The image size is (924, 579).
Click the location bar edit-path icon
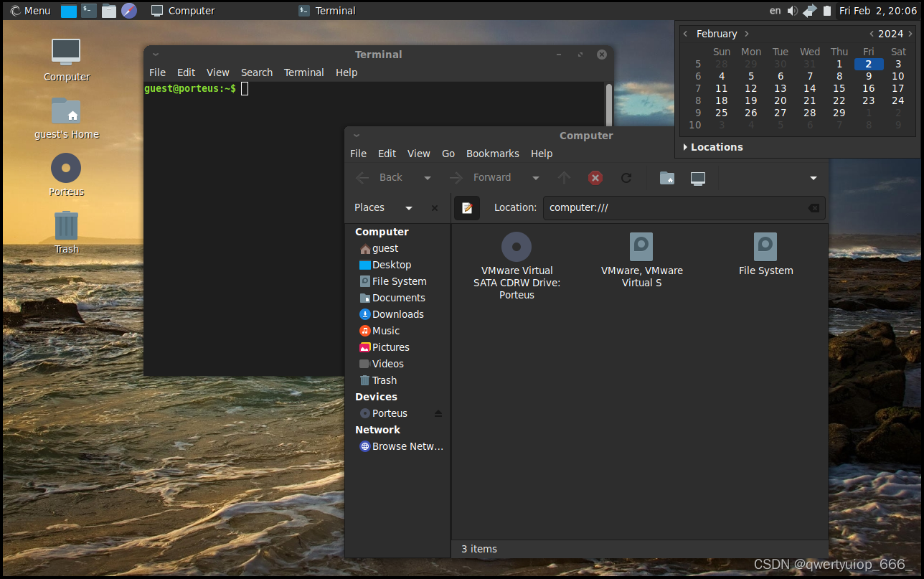pos(467,207)
